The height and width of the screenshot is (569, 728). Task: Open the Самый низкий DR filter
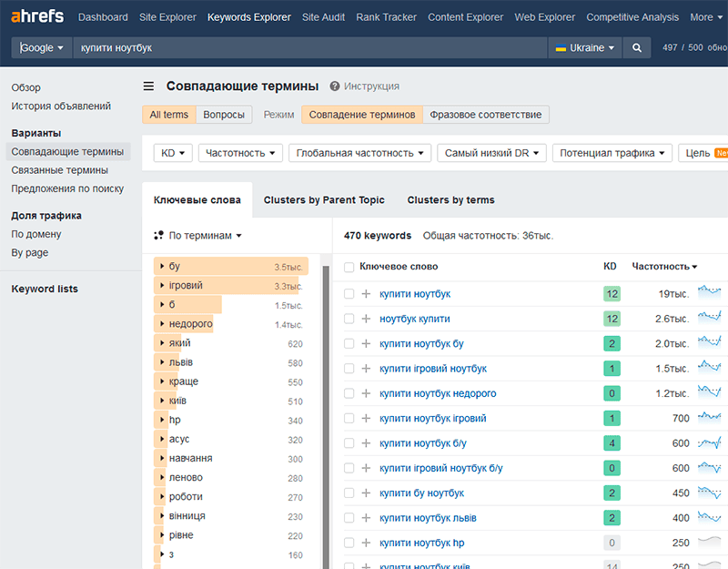[491, 153]
